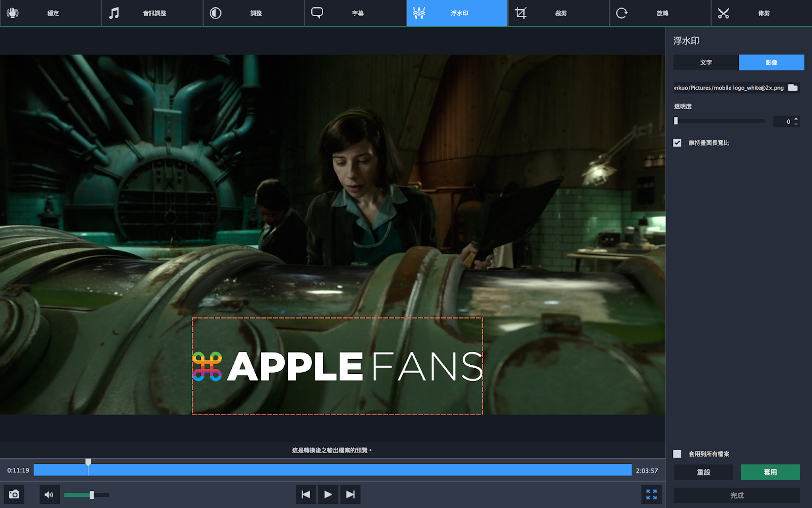Enable the 套用到所有檔案 apply-to-all checkbox
The width and height of the screenshot is (812, 508).
click(x=677, y=454)
